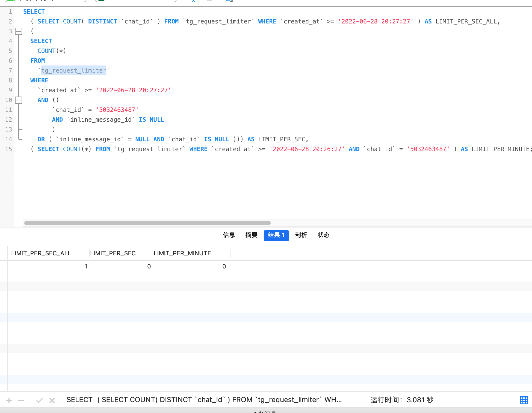Click the add record plus icon
The image size is (532, 413).
click(9, 400)
